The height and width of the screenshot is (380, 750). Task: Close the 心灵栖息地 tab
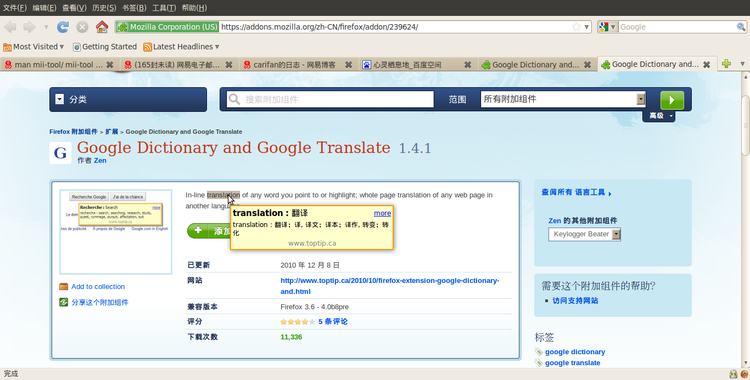468,64
